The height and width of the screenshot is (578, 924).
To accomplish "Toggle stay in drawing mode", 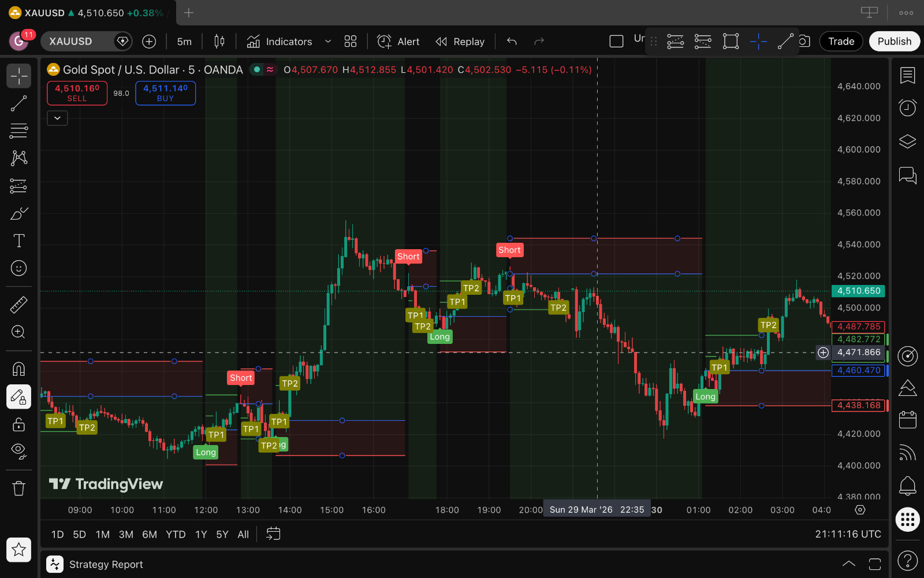I will click(18, 397).
